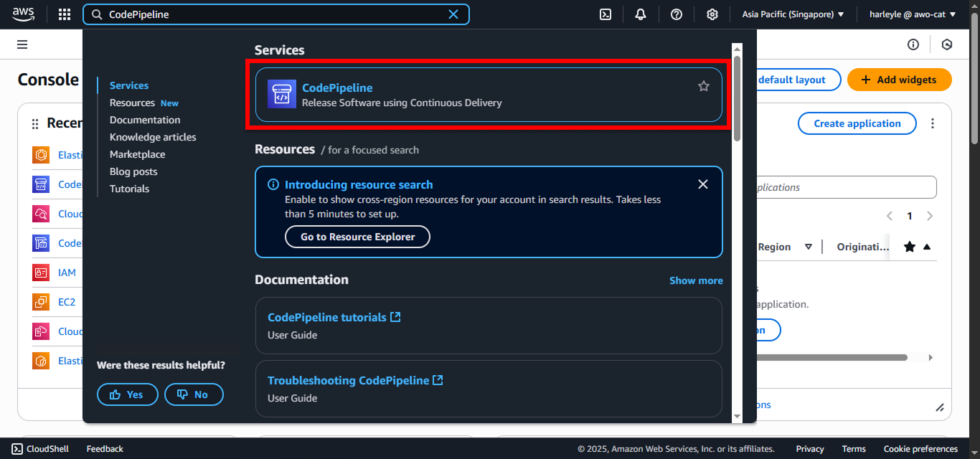The height and width of the screenshot is (459, 980).
Task: Click scroll down arrow of results panel
Action: 737,416
